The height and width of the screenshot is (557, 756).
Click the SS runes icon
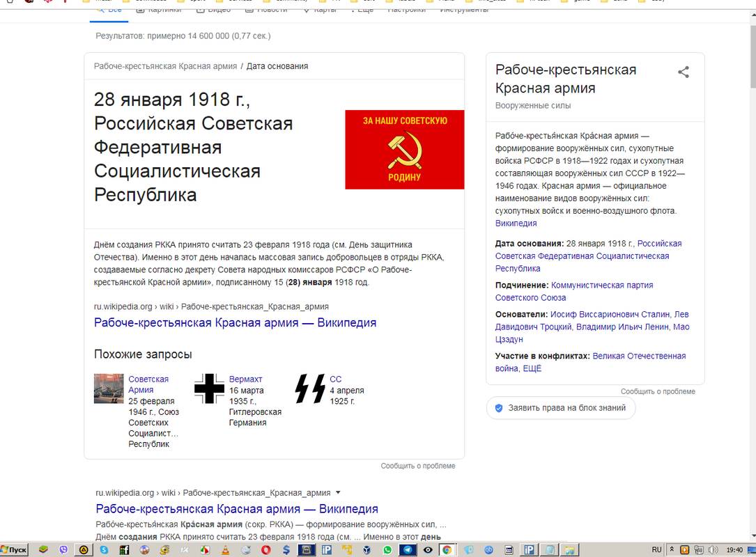310,389
